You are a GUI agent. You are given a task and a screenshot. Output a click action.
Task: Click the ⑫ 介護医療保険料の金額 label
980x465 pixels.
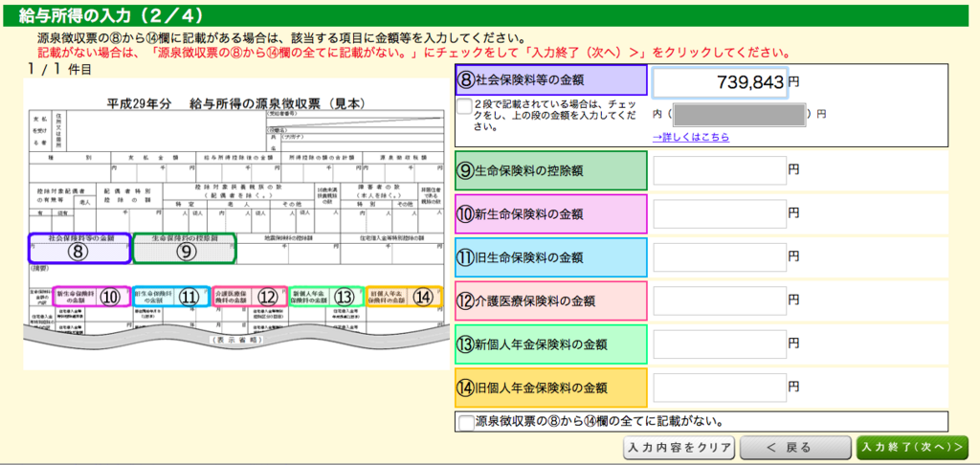click(x=551, y=300)
